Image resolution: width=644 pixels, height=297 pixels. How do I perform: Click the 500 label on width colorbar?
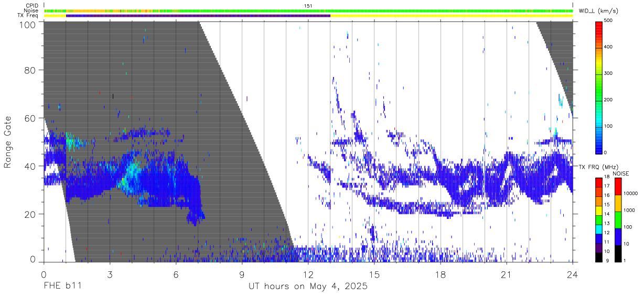(x=608, y=21)
